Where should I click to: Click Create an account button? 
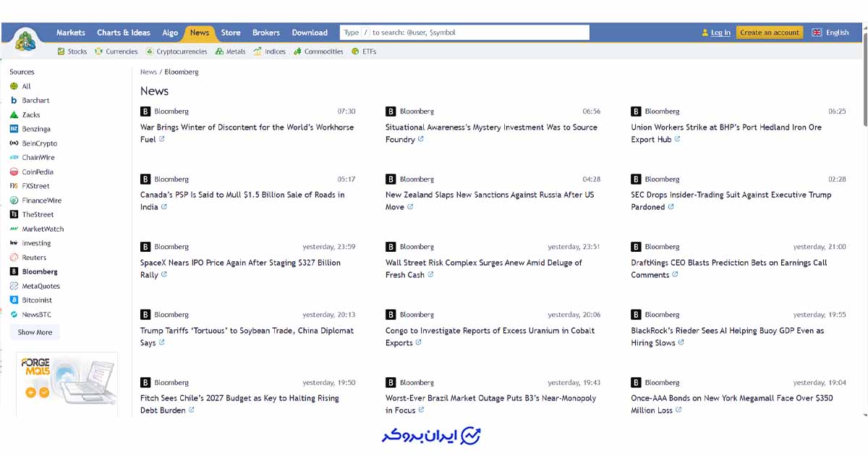(770, 33)
